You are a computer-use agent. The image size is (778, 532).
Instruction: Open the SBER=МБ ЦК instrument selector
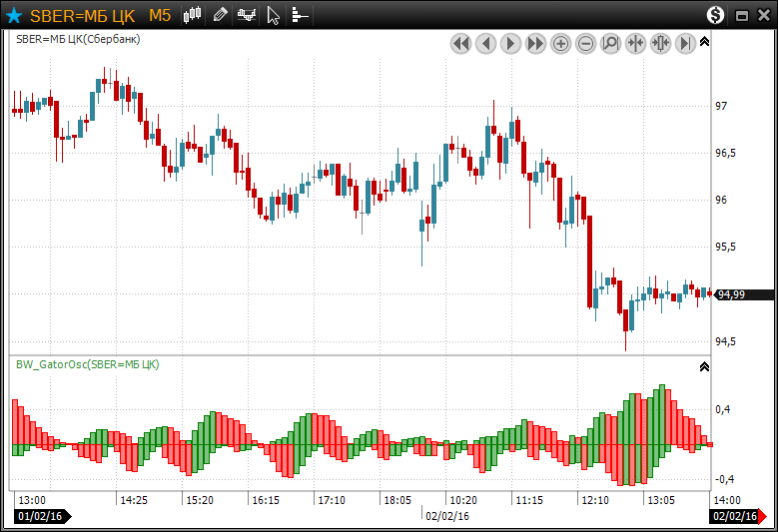(x=83, y=15)
